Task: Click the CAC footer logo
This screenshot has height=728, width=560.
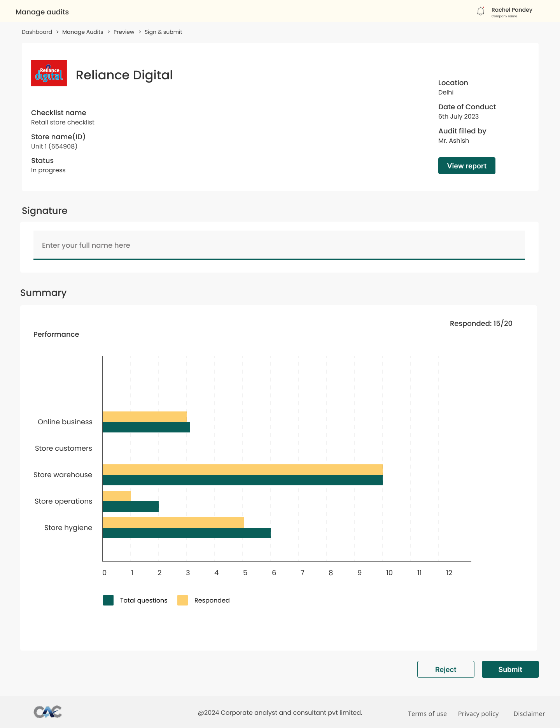Action: 48,712
